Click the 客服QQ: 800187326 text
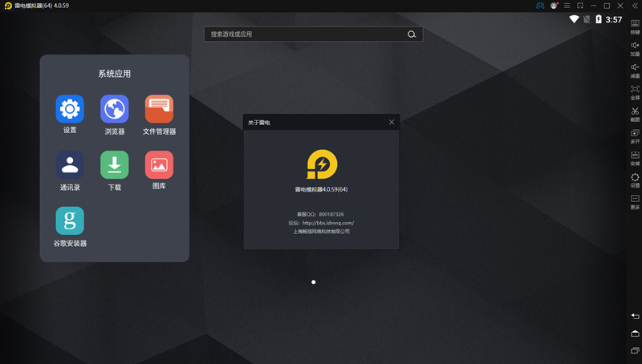 [x=320, y=214]
